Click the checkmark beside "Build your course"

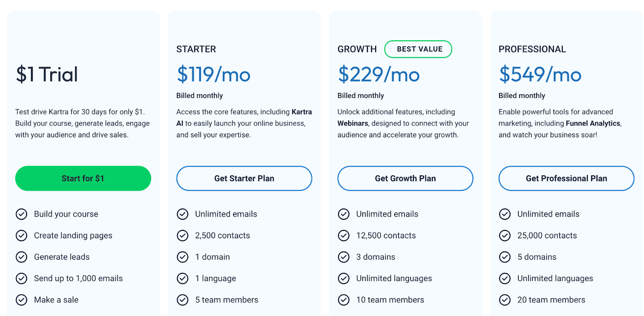coord(22,214)
